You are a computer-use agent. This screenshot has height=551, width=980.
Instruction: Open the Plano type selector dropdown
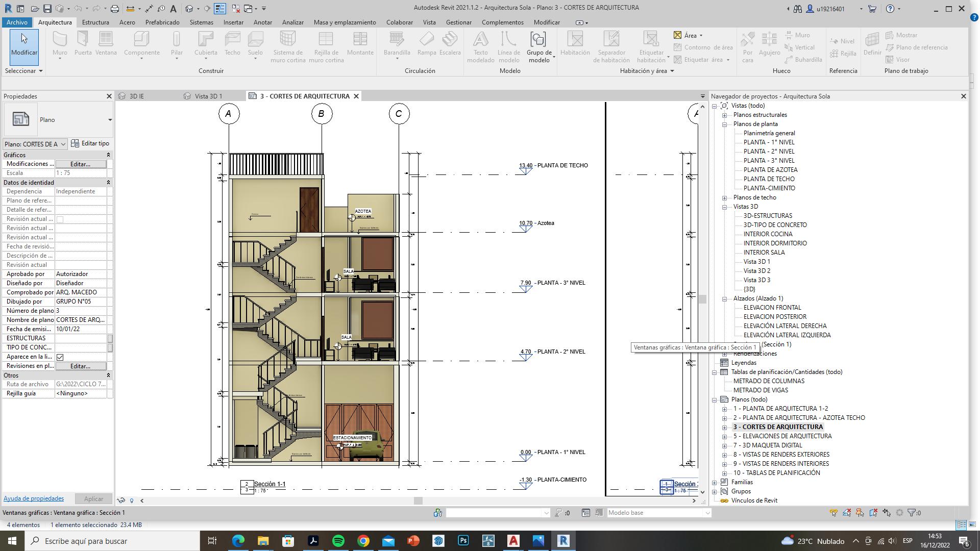(x=110, y=120)
